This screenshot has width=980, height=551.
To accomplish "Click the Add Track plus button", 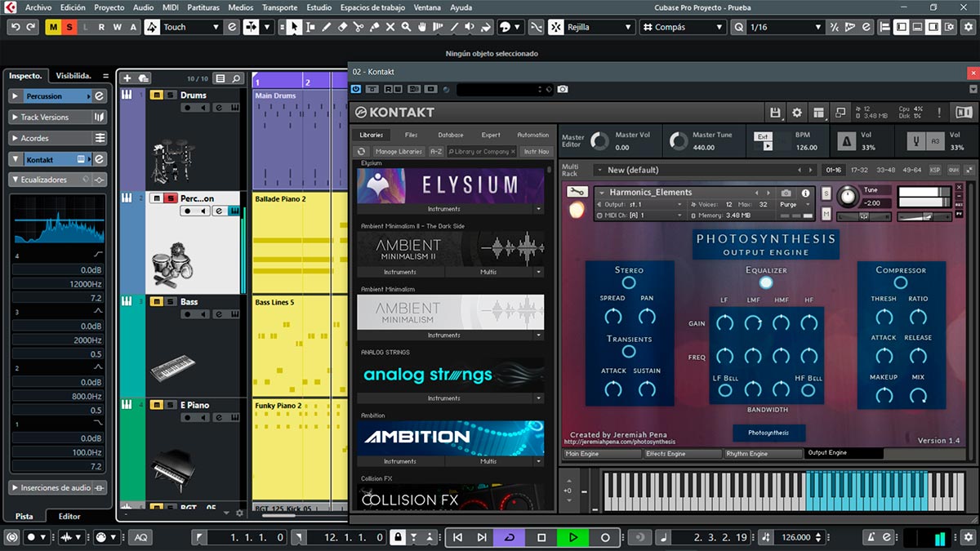I will tap(127, 78).
